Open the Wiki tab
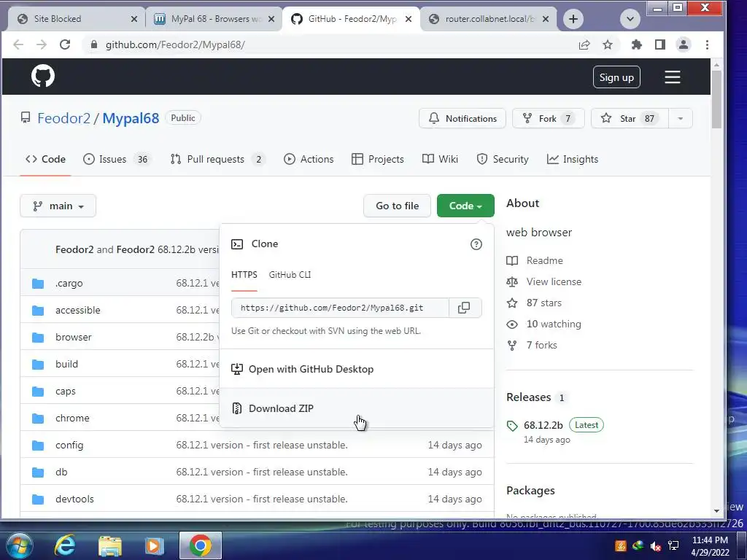Image resolution: width=747 pixels, height=560 pixels. point(440,159)
